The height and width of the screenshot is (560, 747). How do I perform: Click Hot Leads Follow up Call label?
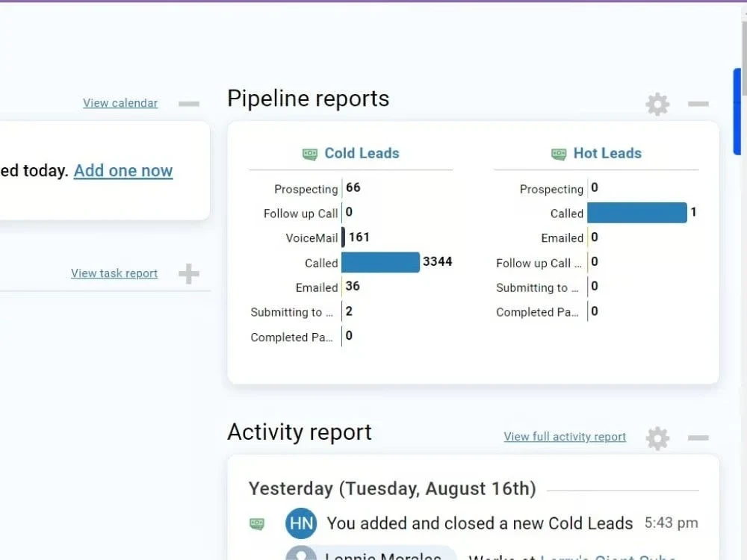pyautogui.click(x=539, y=263)
